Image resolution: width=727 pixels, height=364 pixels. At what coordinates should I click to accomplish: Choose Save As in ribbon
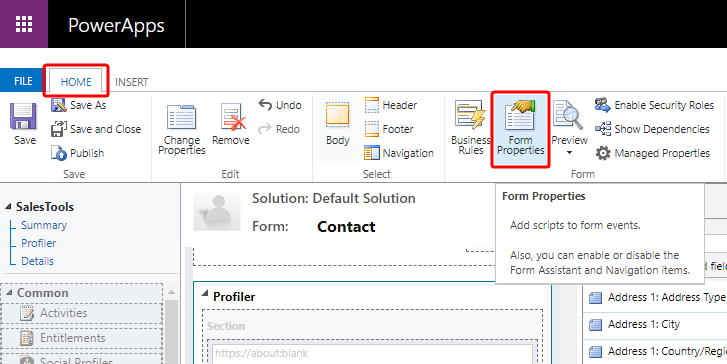pos(79,105)
